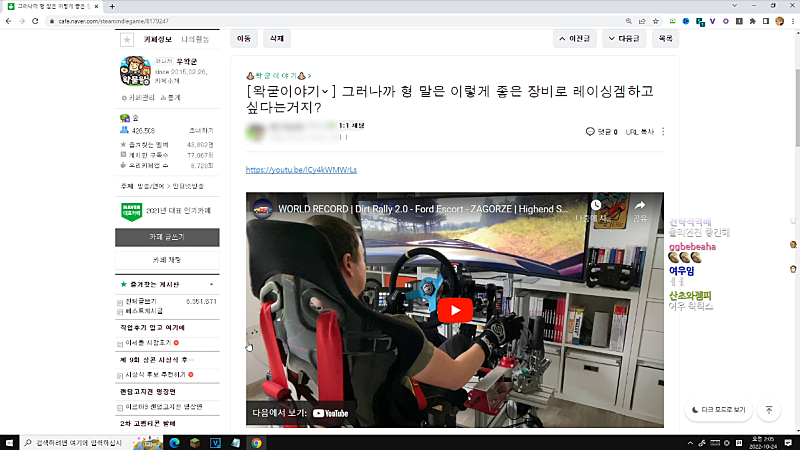This screenshot has width=800, height=450.
Task: Open the Extensions puzzle icon
Action: tap(753, 21)
